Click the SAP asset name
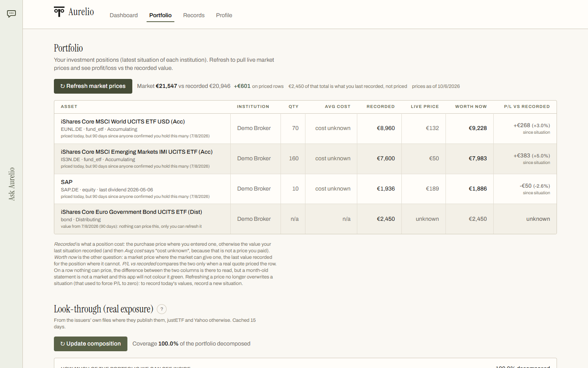 67,182
